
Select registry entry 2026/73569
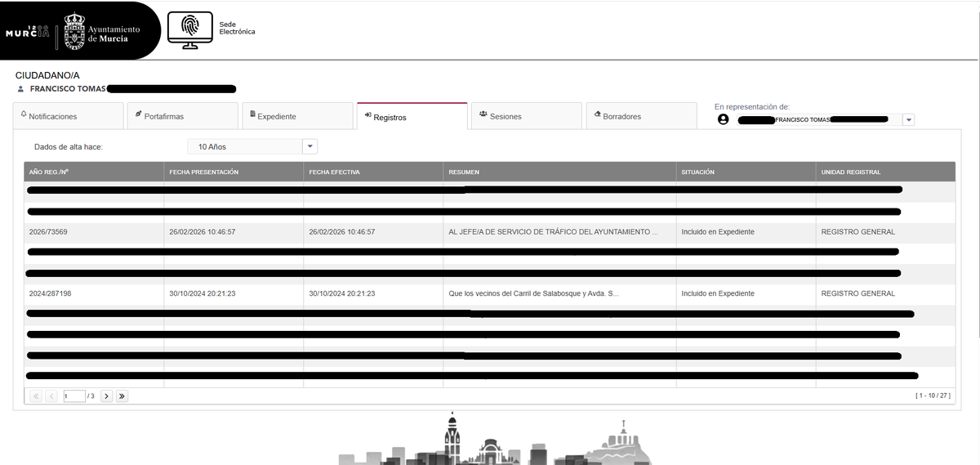click(48, 232)
